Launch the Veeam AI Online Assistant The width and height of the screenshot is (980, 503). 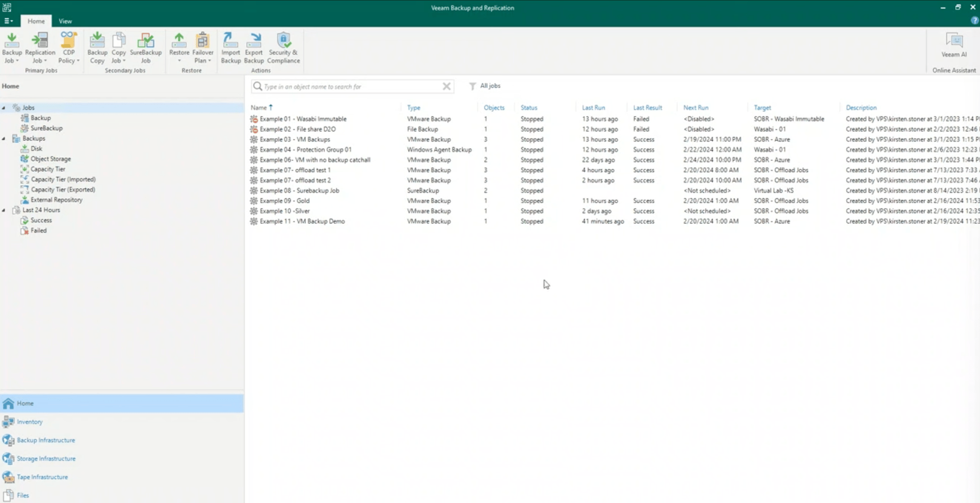(953, 47)
